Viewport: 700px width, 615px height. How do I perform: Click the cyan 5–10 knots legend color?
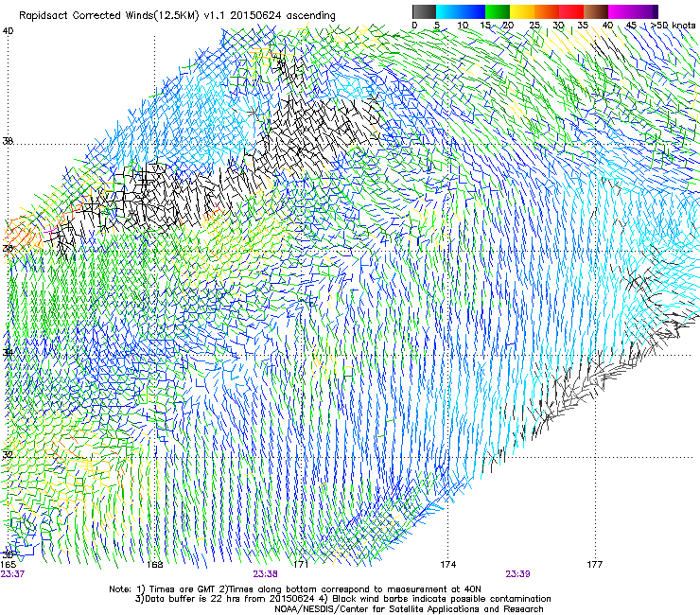tap(448, 11)
